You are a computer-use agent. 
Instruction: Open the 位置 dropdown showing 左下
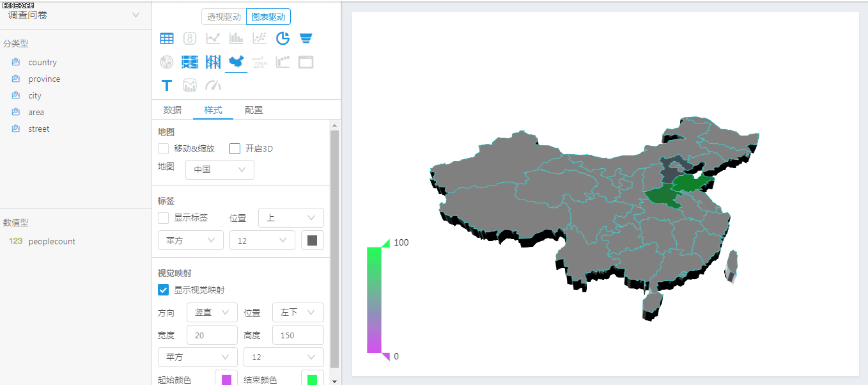pos(298,312)
